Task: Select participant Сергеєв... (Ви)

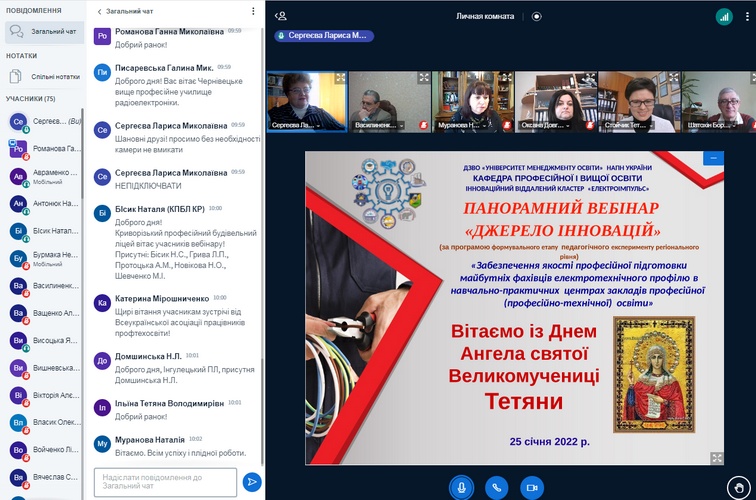Action: coord(44,122)
